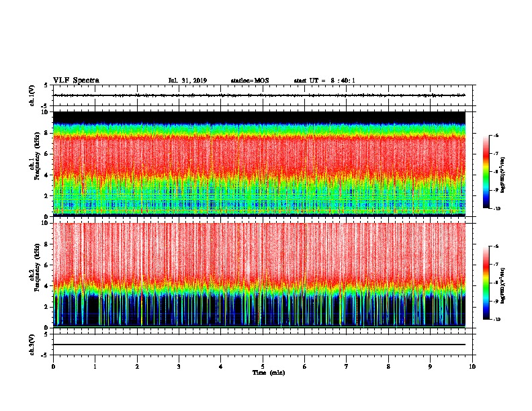
Task: Click time axis tick label "3"
Action: (x=179, y=367)
